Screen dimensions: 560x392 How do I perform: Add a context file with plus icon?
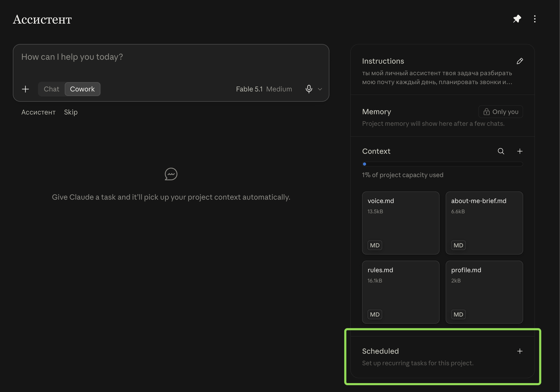(x=520, y=151)
